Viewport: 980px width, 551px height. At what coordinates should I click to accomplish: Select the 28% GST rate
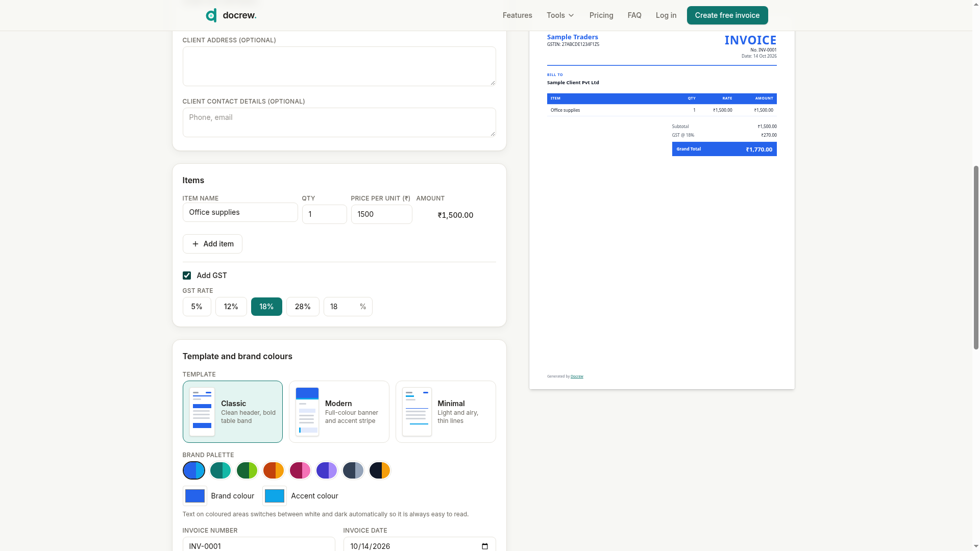(x=303, y=307)
